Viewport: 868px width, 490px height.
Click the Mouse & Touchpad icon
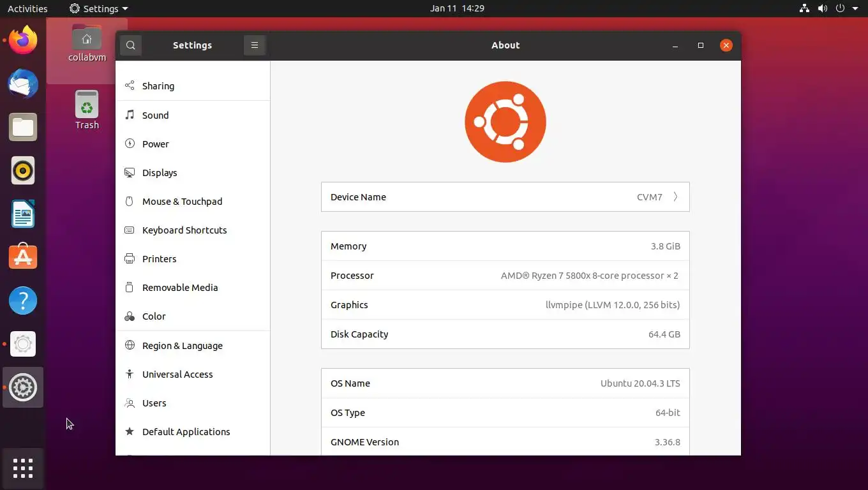pos(130,201)
